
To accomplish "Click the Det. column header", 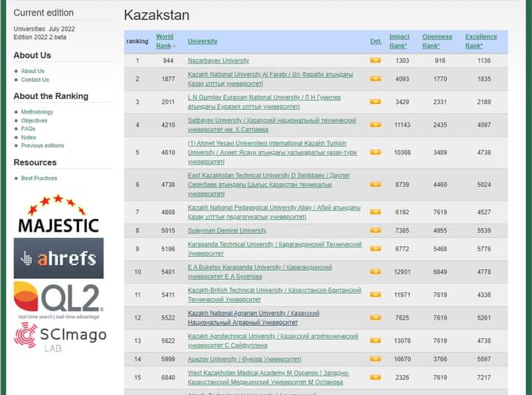I will click(x=375, y=41).
